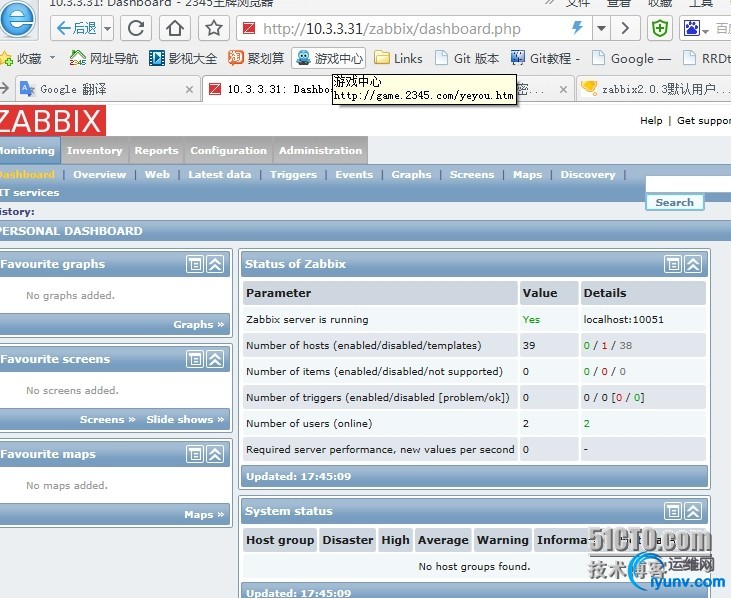Viewport: 731px width, 598px height.
Task: Click the localhost:10051 details cell
Action: click(643, 319)
